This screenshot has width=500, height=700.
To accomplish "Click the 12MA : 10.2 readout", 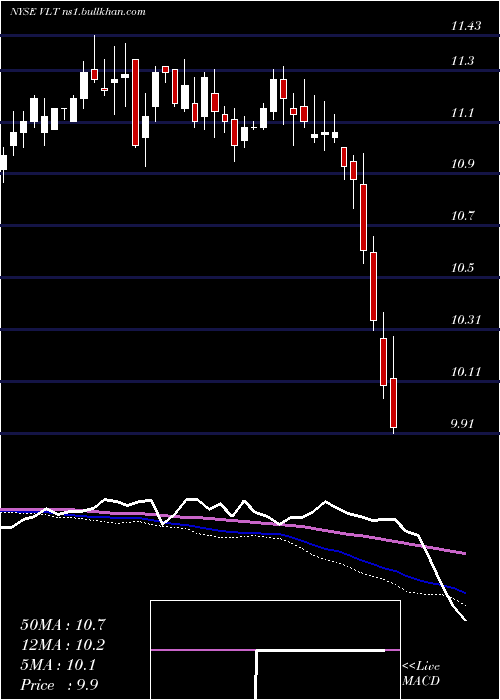I will pos(63,645).
